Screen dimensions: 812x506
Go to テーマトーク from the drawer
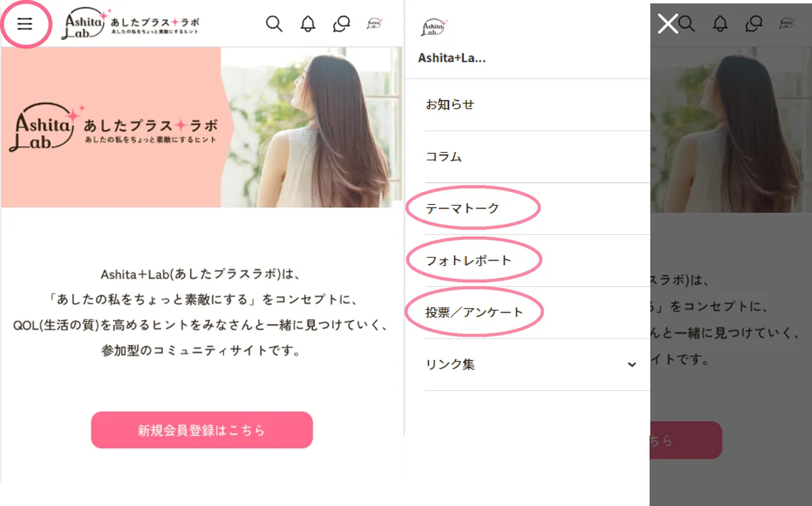click(462, 208)
